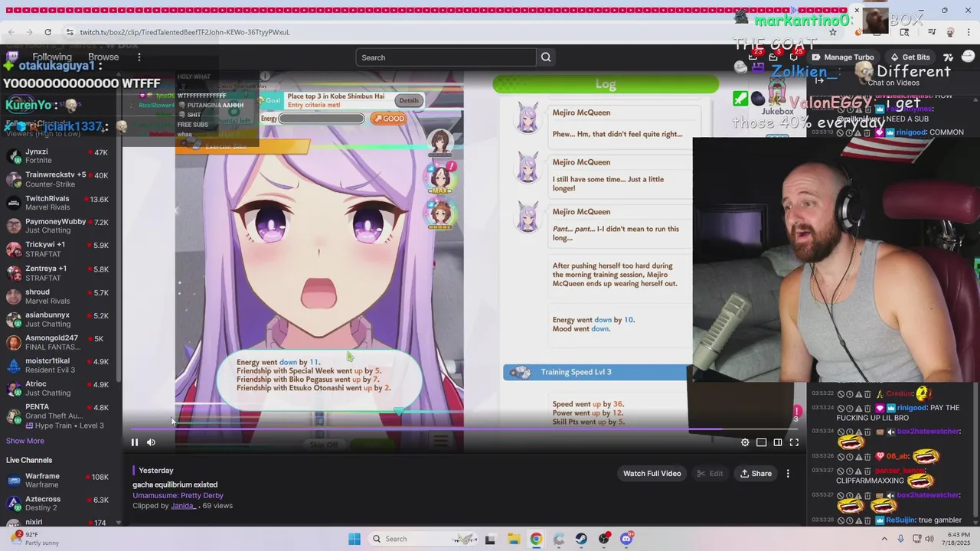Viewport: 980px width, 551px height.
Task: Click the sidebar scrollbar down arrow
Action: pyautogui.click(x=119, y=523)
